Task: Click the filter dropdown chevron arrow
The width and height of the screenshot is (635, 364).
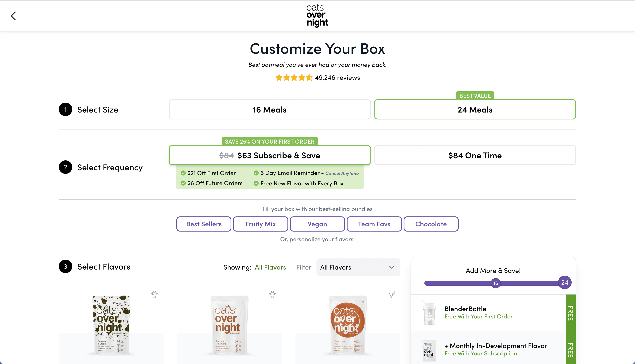Action: [x=391, y=267]
